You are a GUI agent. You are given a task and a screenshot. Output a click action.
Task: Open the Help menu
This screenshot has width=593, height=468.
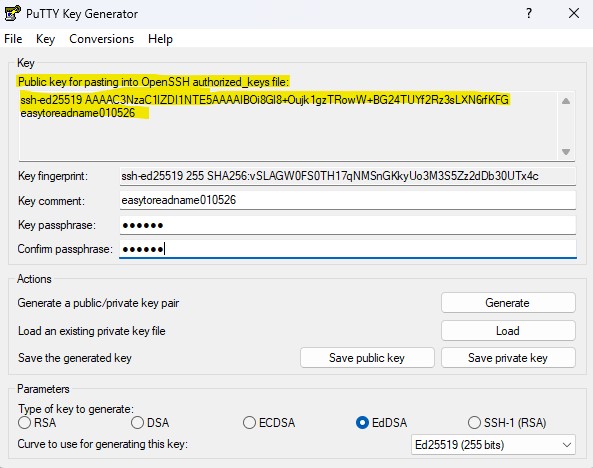point(160,39)
